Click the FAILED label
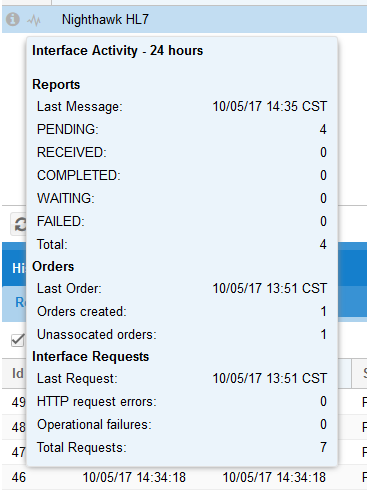Viewport: 367px width, 502px height. [61, 221]
